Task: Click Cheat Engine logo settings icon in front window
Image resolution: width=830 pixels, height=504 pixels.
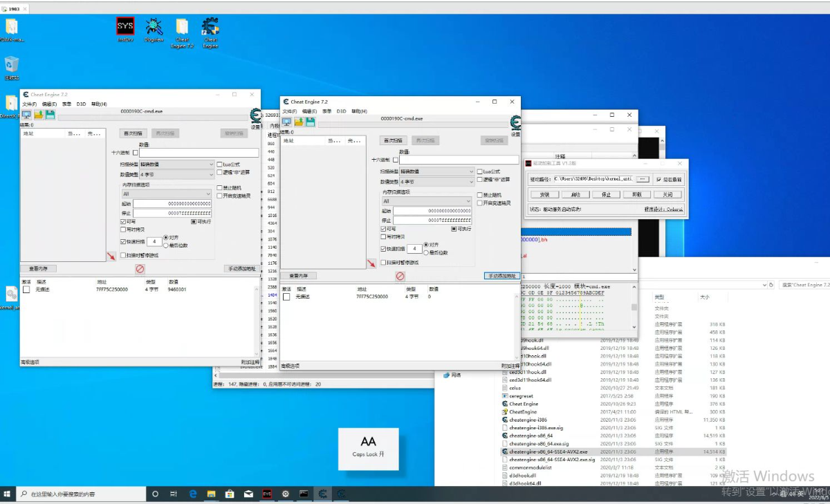Action: (x=515, y=122)
